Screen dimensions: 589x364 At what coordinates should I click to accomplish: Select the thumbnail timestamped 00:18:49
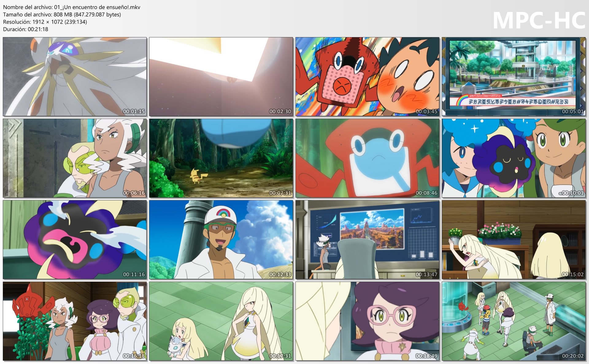pyautogui.click(x=368, y=321)
